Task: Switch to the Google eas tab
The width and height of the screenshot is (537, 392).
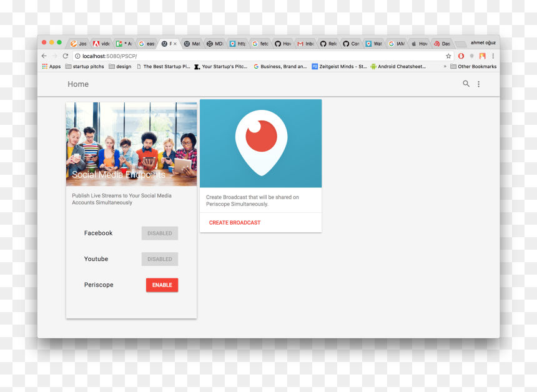Action: 147,44
